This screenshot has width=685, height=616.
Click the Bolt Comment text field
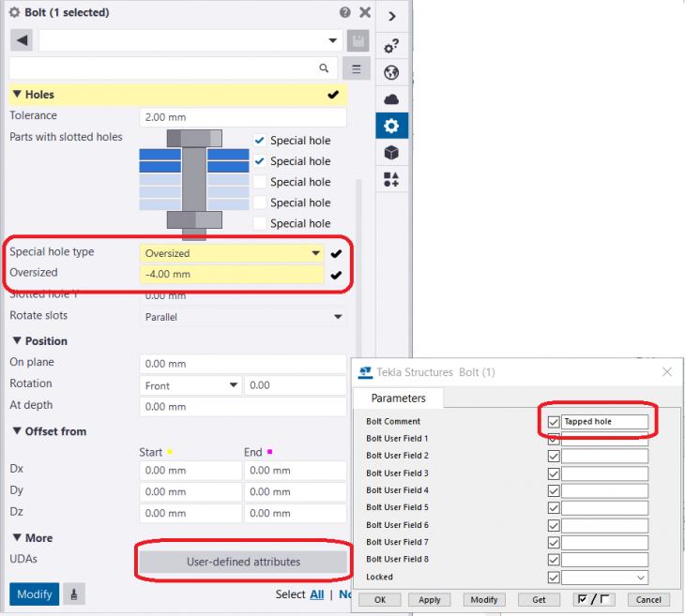[604, 422]
